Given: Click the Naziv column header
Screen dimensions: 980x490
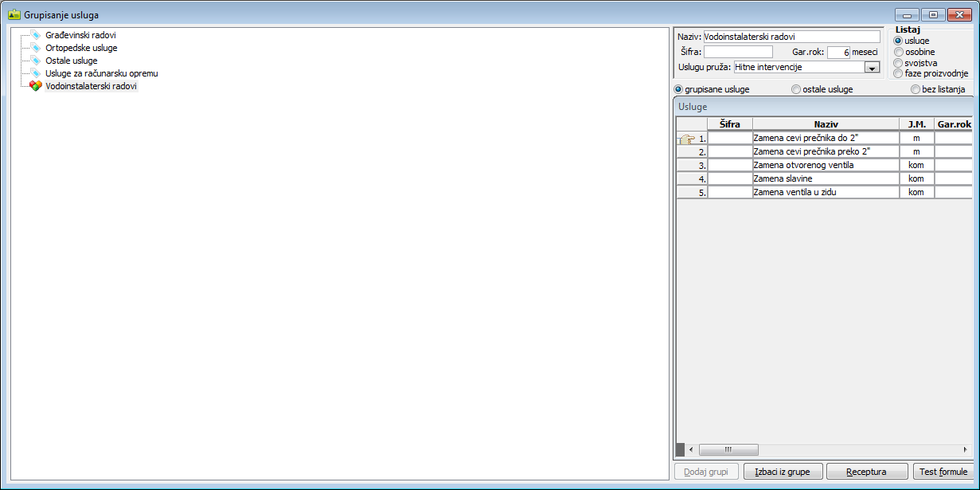Looking at the screenshot, I should click(826, 124).
